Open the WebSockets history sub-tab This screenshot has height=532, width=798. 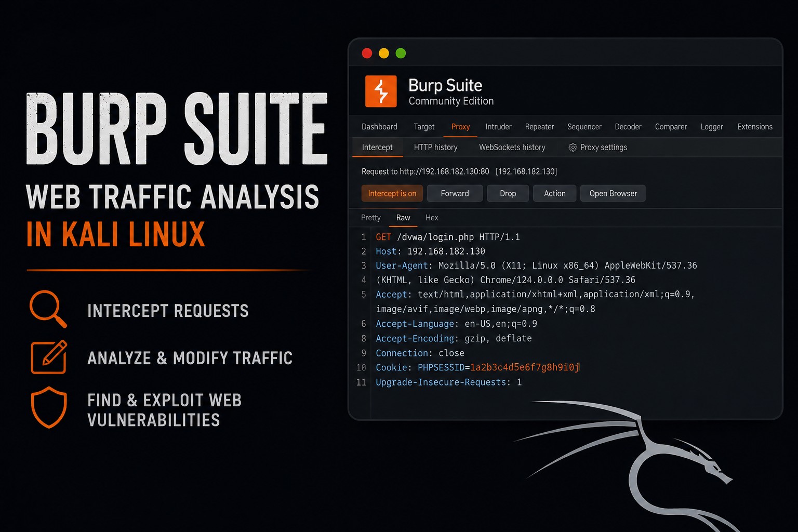(512, 148)
